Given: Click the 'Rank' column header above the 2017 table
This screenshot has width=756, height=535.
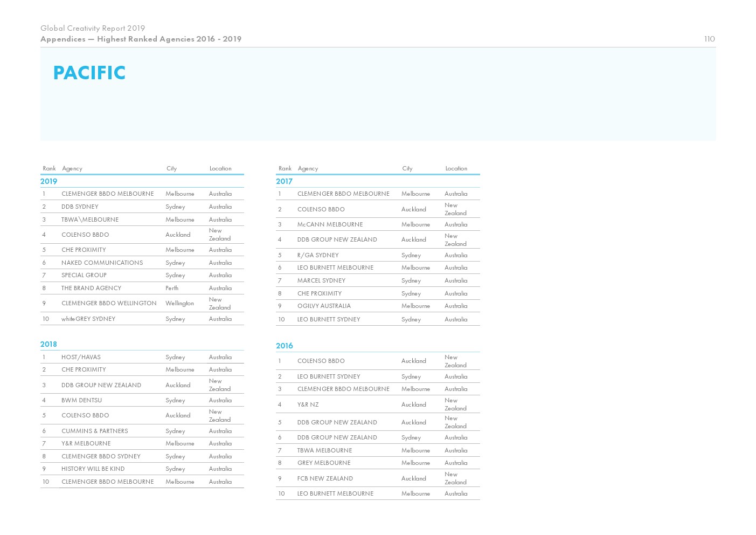Looking at the screenshot, I should point(285,168).
